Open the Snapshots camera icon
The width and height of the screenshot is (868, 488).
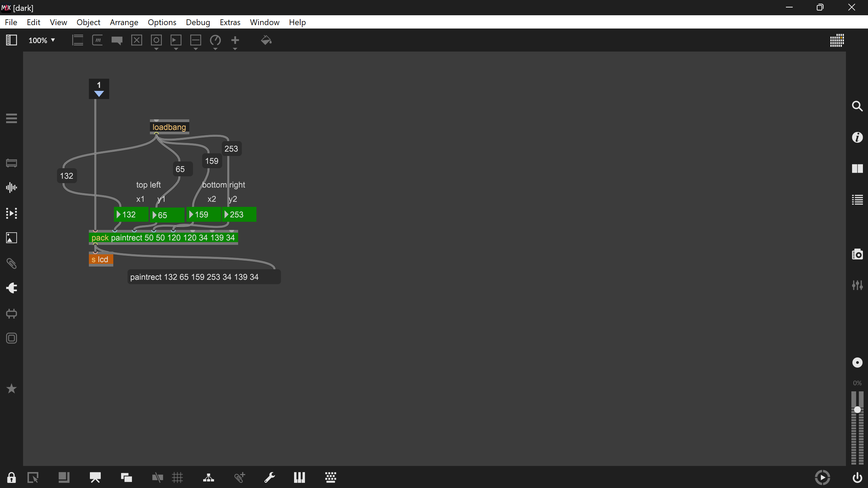[x=857, y=254]
